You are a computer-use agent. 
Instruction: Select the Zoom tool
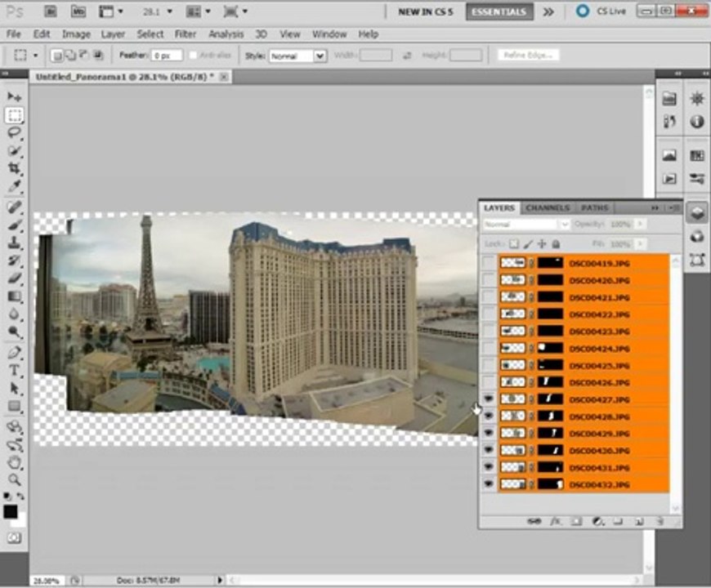[14, 479]
